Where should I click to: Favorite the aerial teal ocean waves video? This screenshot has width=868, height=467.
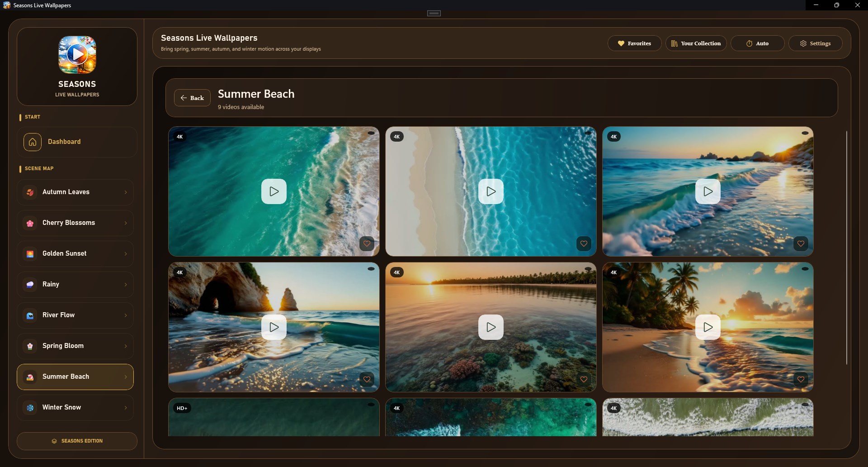pos(367,243)
